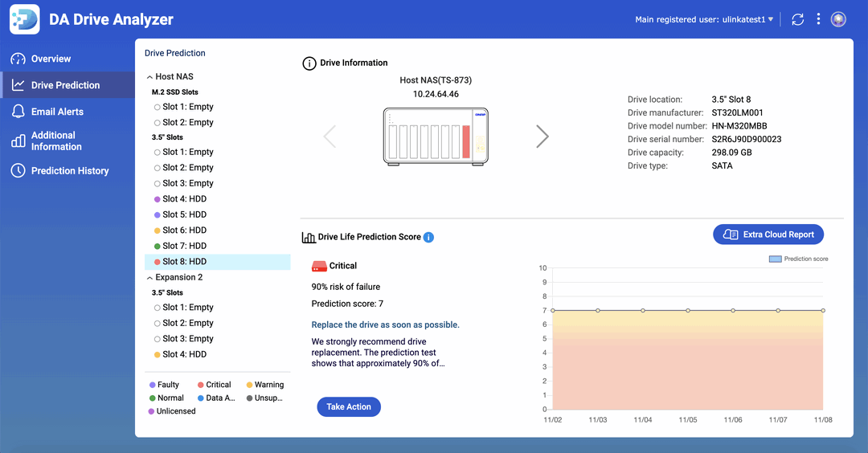The image size is (868, 453).
Task: Click the Take Action button
Action: [x=349, y=407]
